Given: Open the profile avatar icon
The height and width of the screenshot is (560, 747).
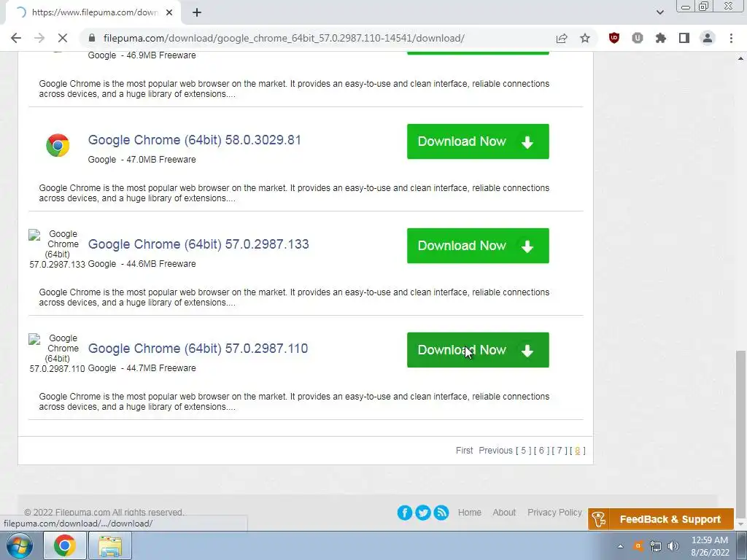Looking at the screenshot, I should pos(708,38).
